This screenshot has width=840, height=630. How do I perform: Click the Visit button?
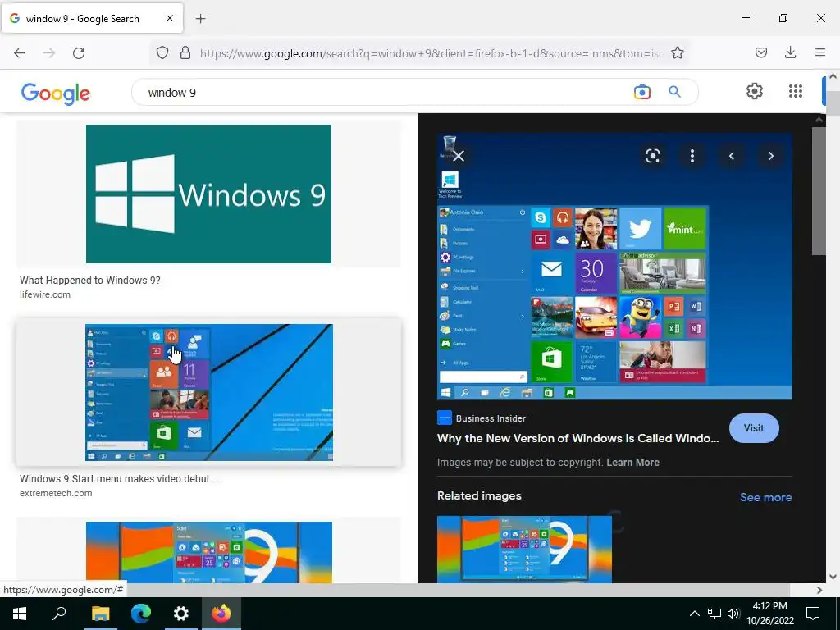pyautogui.click(x=754, y=428)
